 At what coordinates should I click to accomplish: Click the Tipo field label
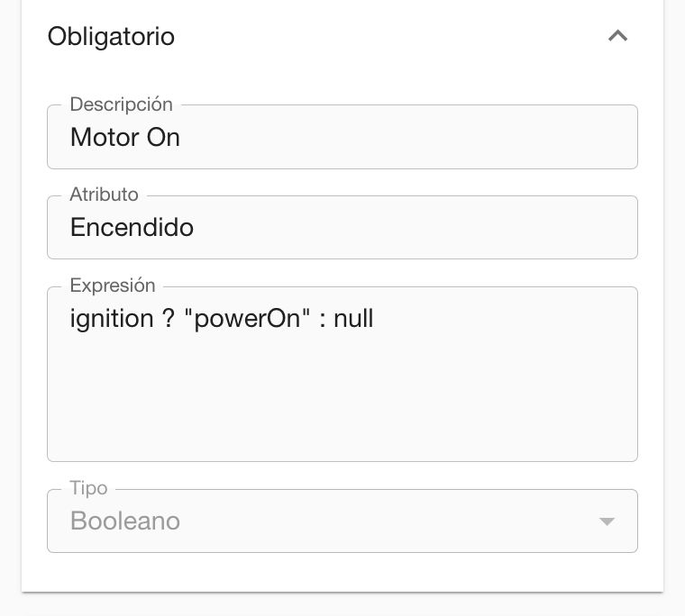88,488
